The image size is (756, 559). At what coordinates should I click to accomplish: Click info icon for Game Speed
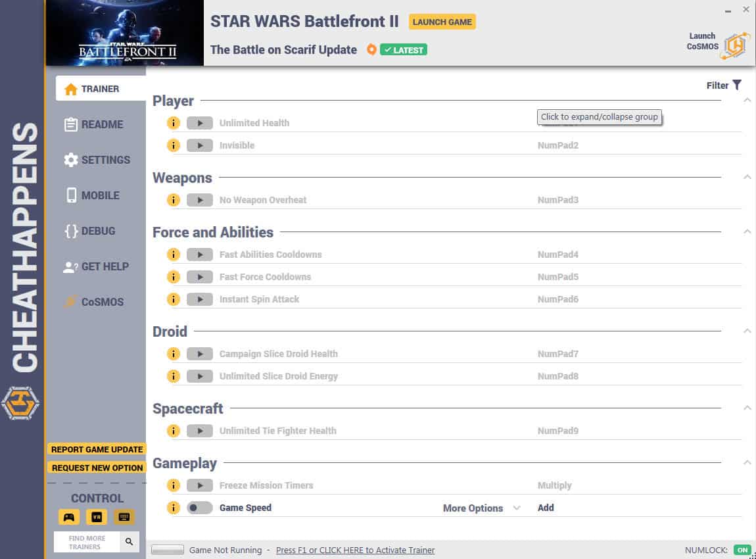173,508
